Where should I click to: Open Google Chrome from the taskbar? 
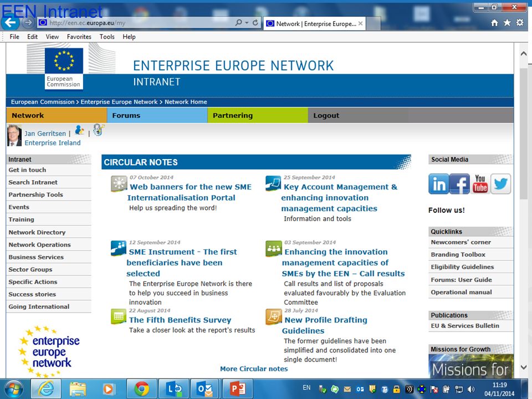point(141,389)
